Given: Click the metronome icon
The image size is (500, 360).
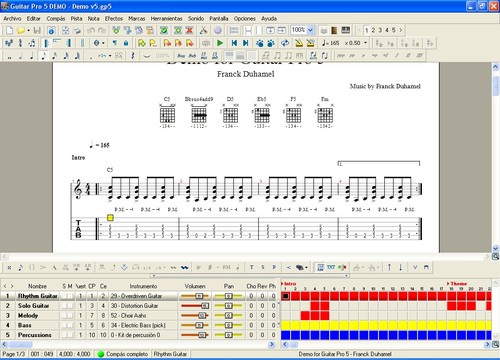Looking at the screenshot, I should tap(299, 43).
